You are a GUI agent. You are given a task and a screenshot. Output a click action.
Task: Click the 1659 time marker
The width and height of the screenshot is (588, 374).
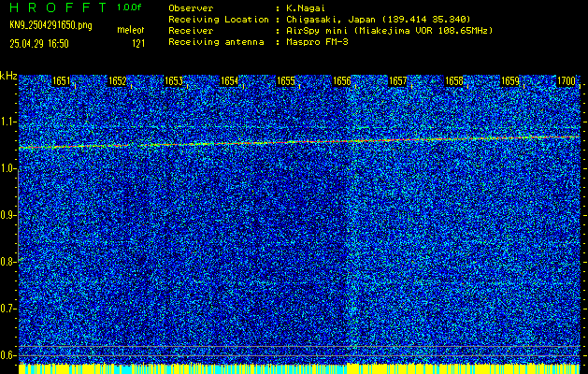510,81
